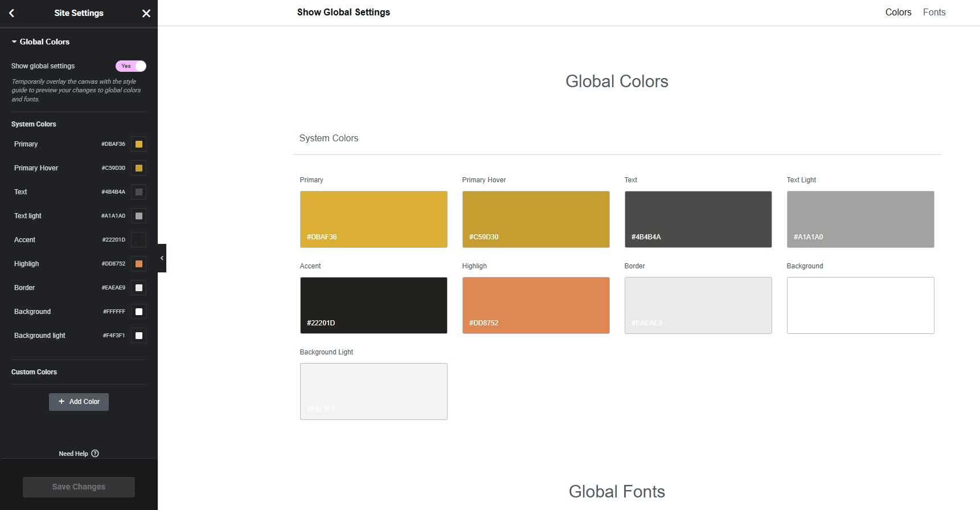Open the Primary color swatch in sidebar

click(138, 144)
